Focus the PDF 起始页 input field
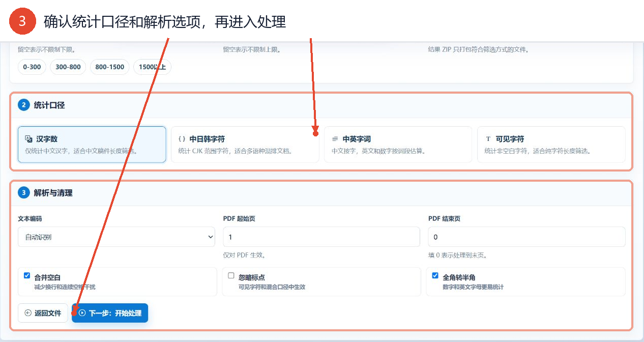The width and height of the screenshot is (644, 342). (321, 237)
